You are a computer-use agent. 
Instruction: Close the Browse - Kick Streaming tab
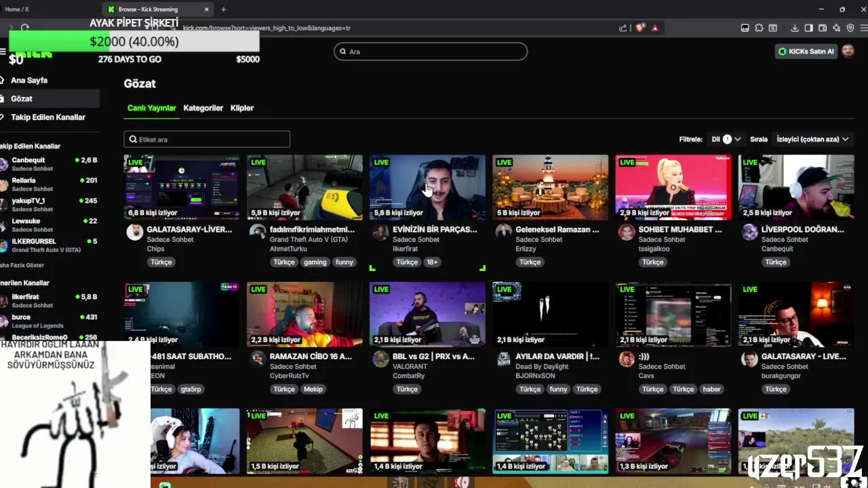click(x=207, y=9)
